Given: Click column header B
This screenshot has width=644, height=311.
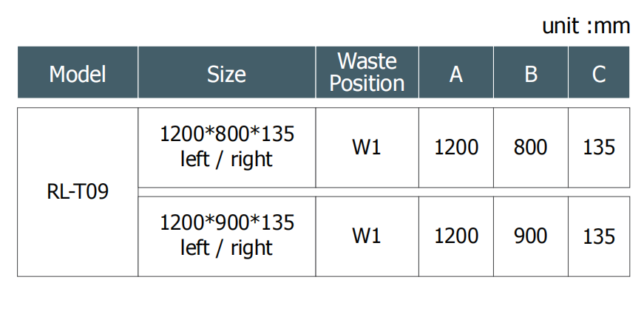Looking at the screenshot, I should pyautogui.click(x=531, y=74).
